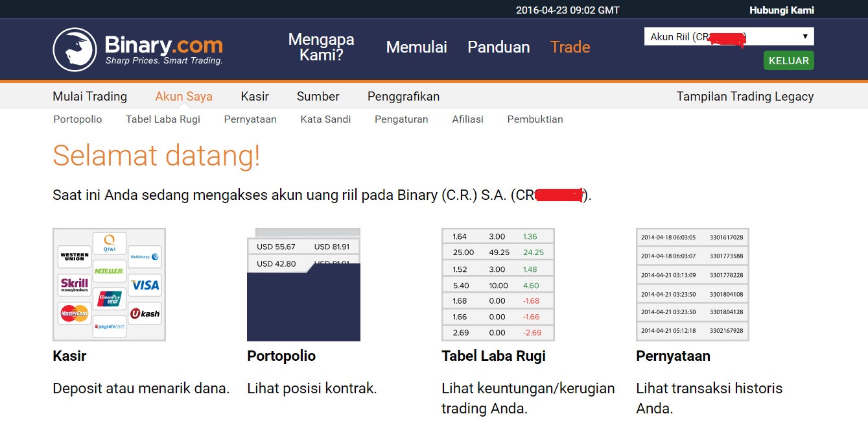Open the Western Union payment logo
868x440 pixels.
pyautogui.click(x=75, y=257)
